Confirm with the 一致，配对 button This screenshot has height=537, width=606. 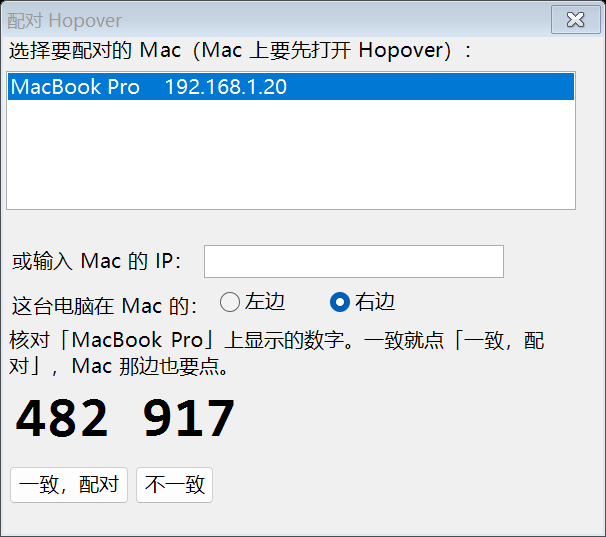pyautogui.click(x=69, y=485)
